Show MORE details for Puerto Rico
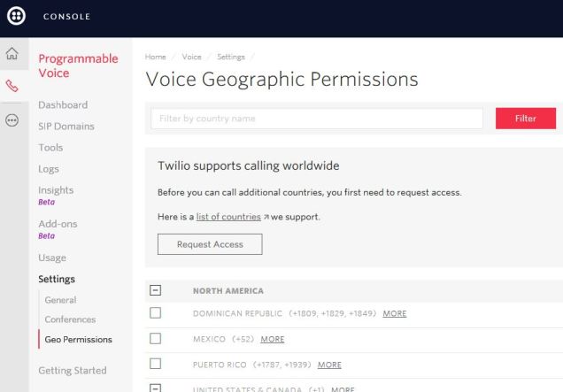 [x=329, y=365]
